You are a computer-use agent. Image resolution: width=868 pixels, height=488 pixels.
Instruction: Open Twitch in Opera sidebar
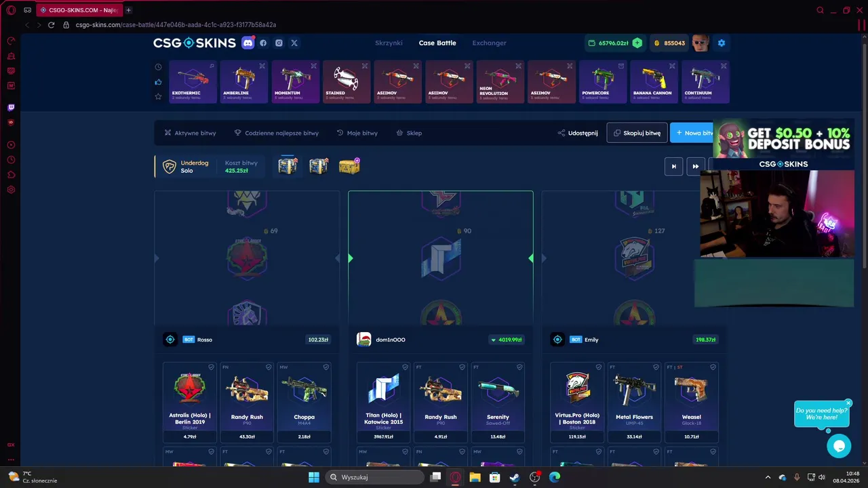click(11, 108)
